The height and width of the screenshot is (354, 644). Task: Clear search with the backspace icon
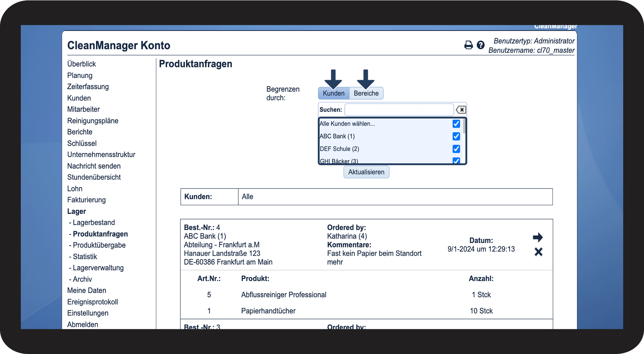click(461, 110)
